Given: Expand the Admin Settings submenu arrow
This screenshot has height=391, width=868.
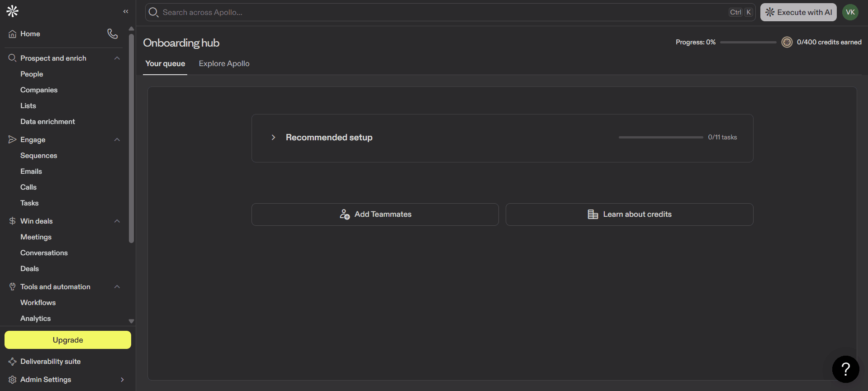Looking at the screenshot, I should tap(122, 379).
